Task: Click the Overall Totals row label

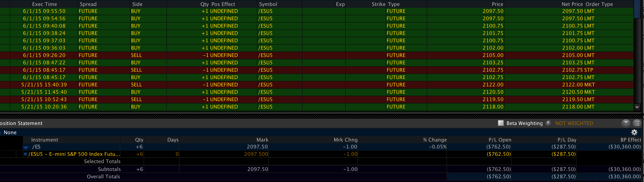Action: pos(103,176)
